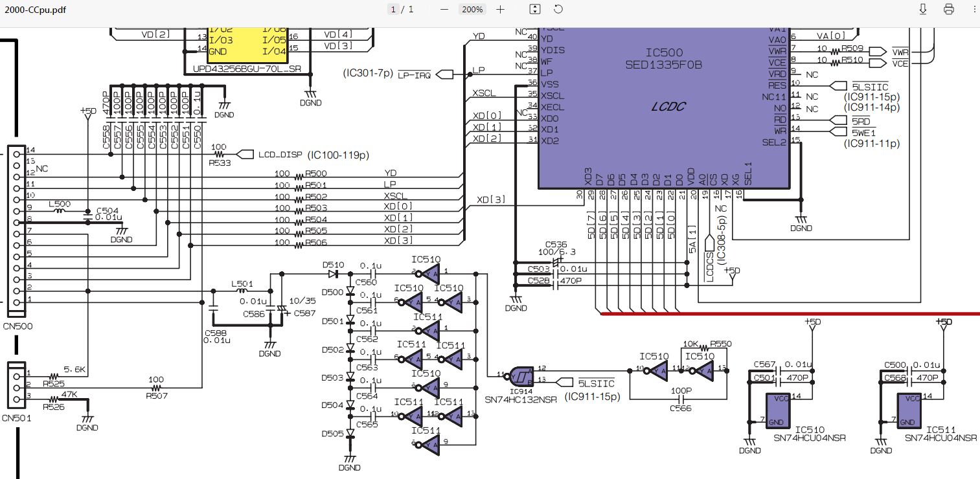Screen dimensions: 980x479
Task: Click diode label D501
Action: 333,321
